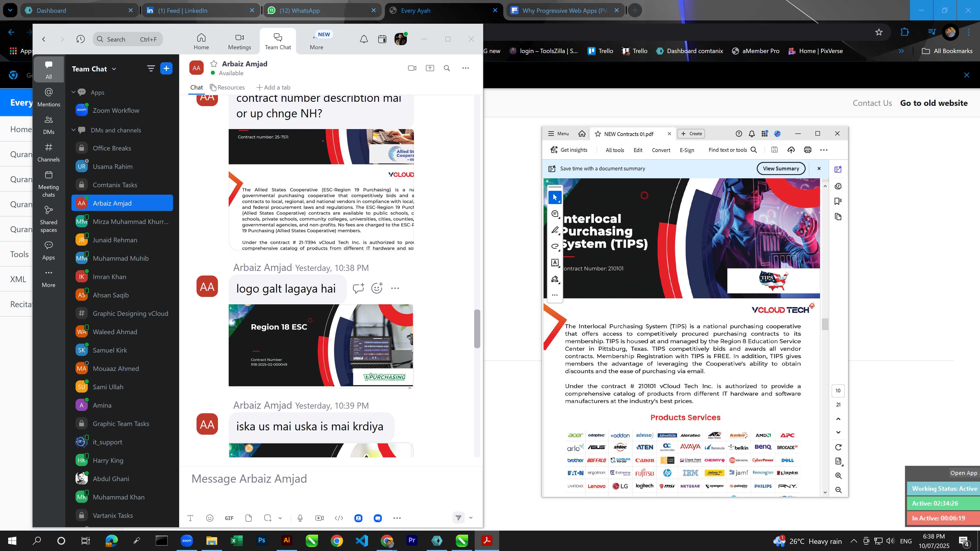Go to next PDF page arrow
The image size is (980, 551).
pos(838,432)
